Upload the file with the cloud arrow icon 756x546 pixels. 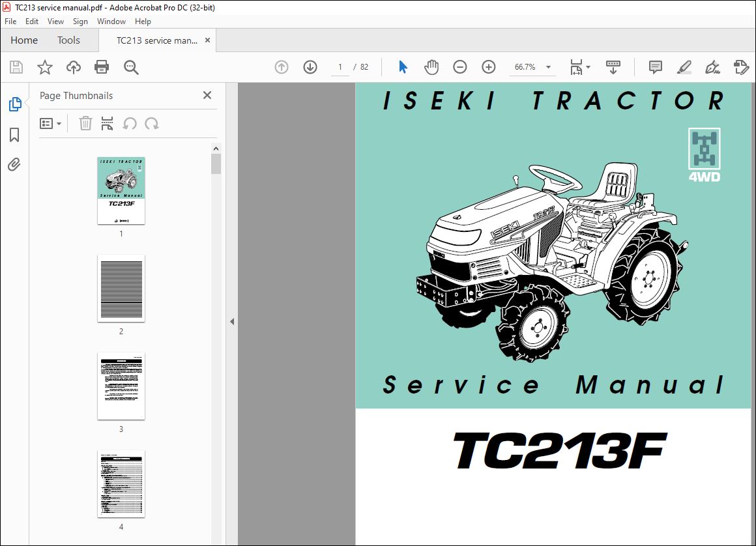tap(73, 67)
